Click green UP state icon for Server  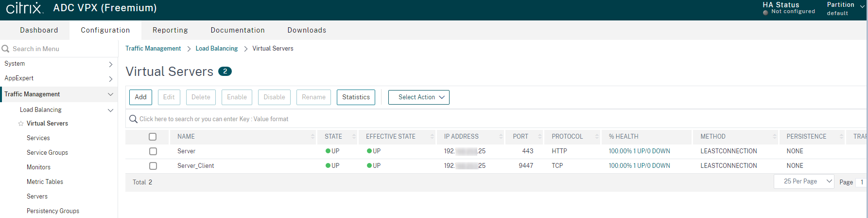click(x=328, y=151)
